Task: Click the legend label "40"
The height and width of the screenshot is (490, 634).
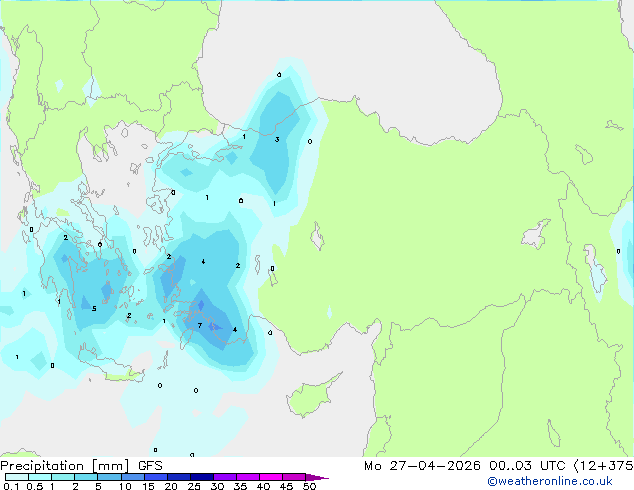Action: click(263, 486)
